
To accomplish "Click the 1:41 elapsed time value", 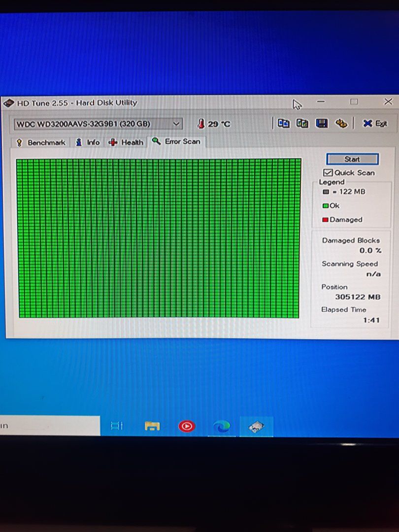I will click(371, 320).
